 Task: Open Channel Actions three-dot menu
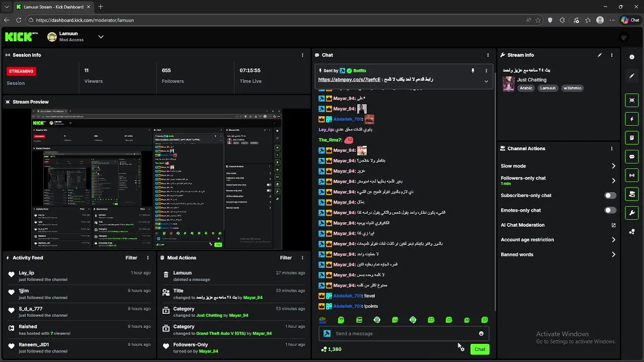[612, 149]
